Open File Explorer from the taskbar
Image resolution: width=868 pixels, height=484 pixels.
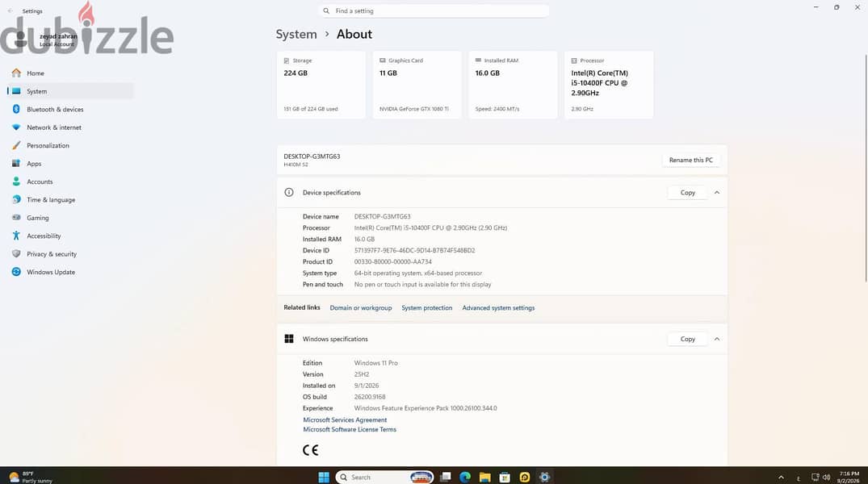tap(485, 477)
